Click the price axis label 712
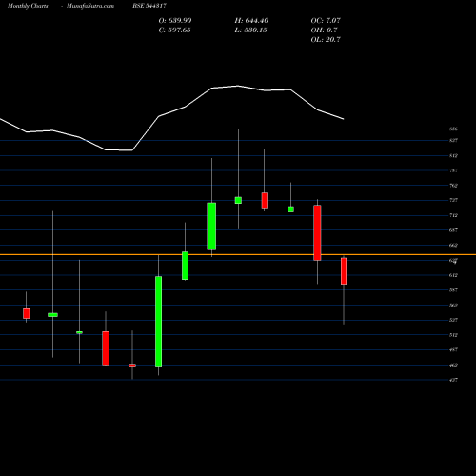Viewport: 476px width, 476px height. tap(453, 215)
